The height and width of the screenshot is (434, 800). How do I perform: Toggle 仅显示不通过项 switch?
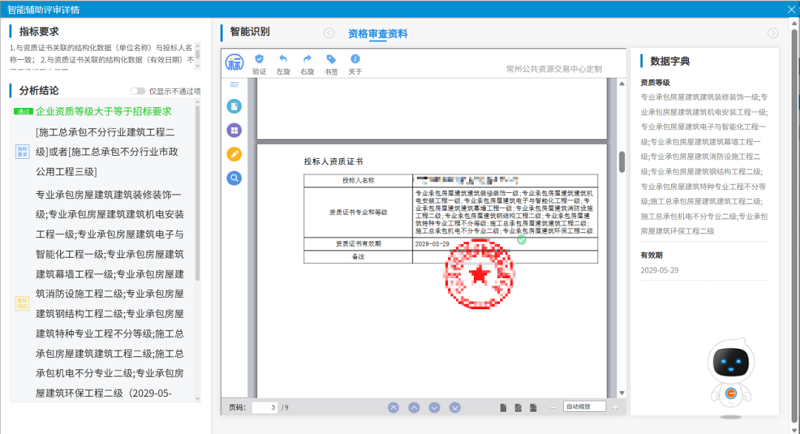(x=137, y=91)
